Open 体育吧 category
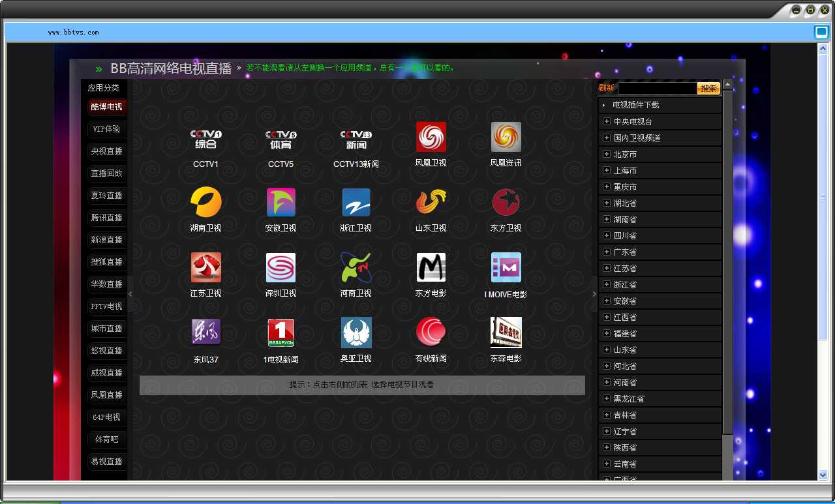Viewport: 835px width, 504px height. [x=106, y=439]
